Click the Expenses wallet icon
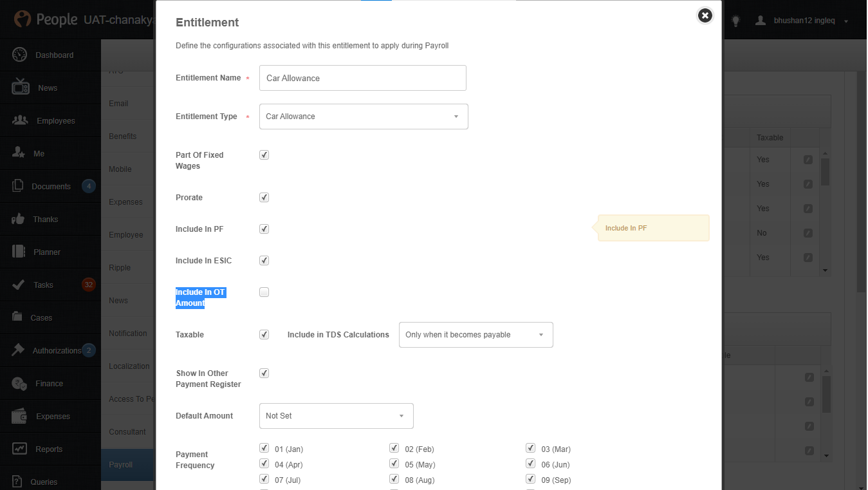Viewport: 868px width, 490px height. tap(19, 416)
